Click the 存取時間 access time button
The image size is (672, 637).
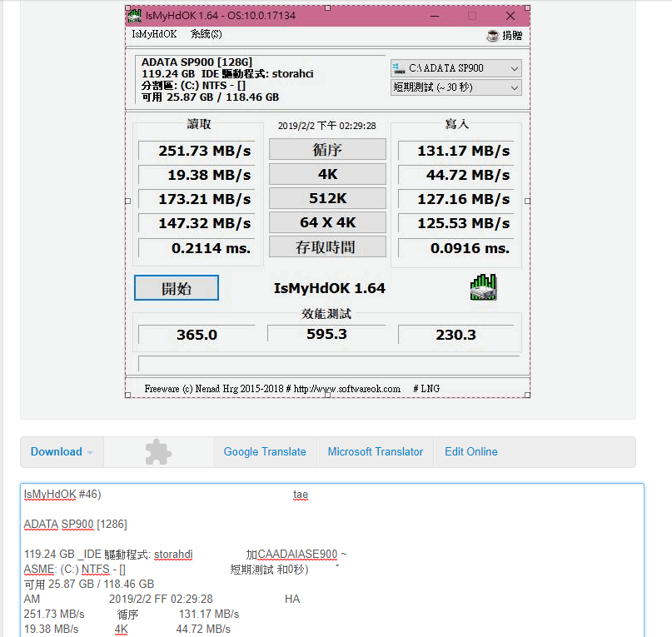point(327,247)
